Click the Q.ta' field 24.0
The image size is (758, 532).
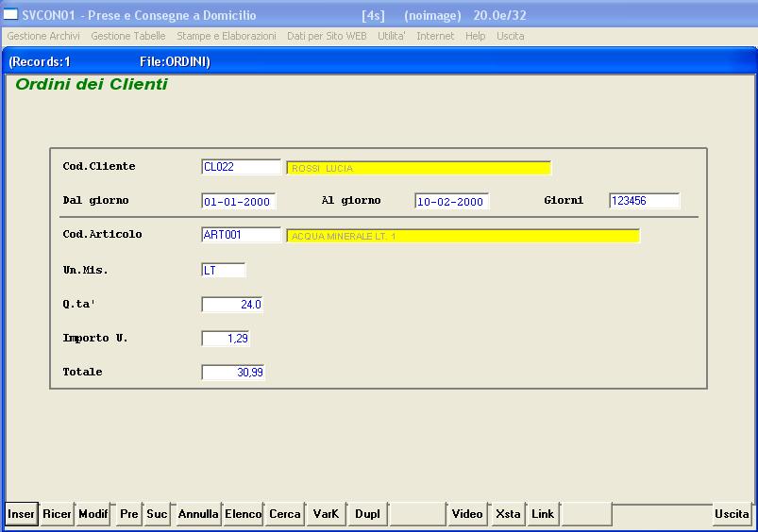(232, 305)
